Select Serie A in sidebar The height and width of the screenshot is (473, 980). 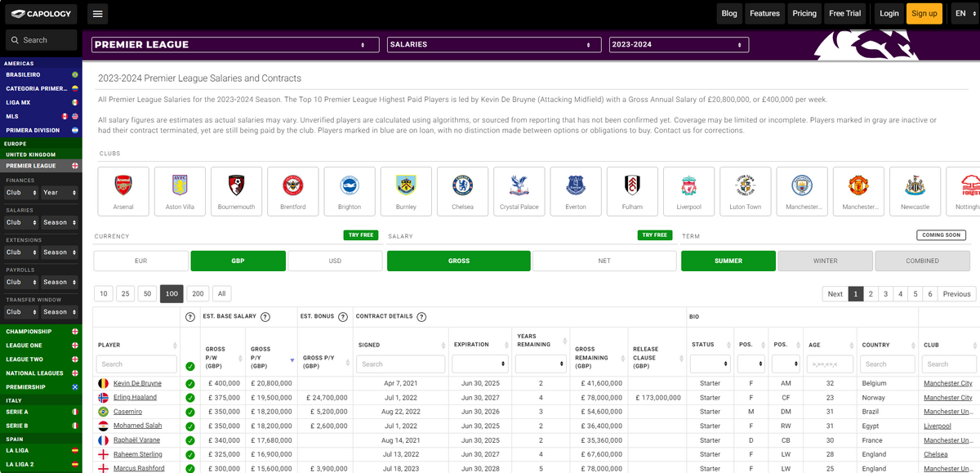[x=41, y=412]
